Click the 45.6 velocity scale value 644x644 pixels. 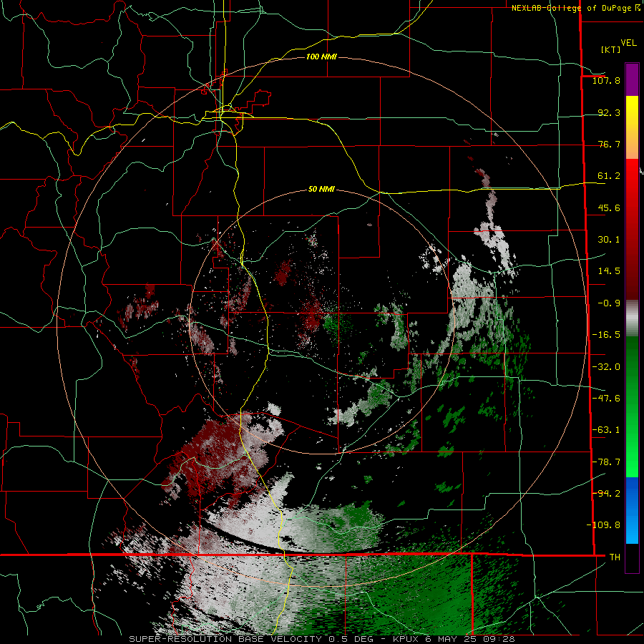coord(609,208)
